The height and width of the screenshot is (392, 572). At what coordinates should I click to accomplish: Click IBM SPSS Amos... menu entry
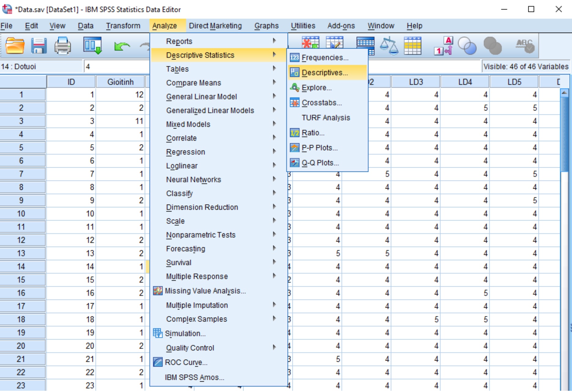tap(219, 378)
